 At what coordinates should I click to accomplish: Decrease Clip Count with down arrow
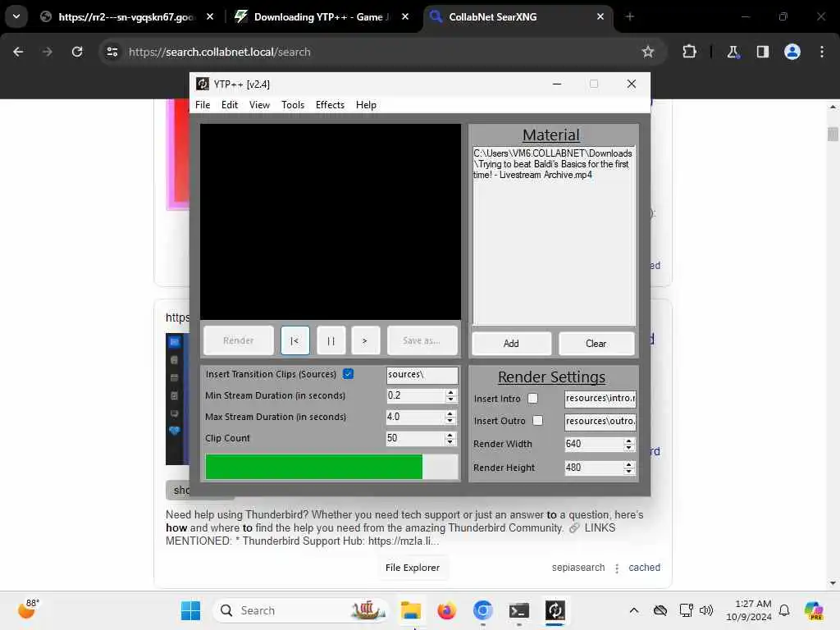tap(450, 442)
